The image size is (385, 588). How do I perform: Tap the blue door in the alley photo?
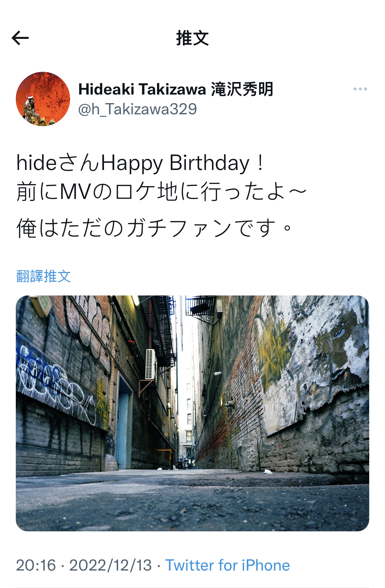click(123, 425)
